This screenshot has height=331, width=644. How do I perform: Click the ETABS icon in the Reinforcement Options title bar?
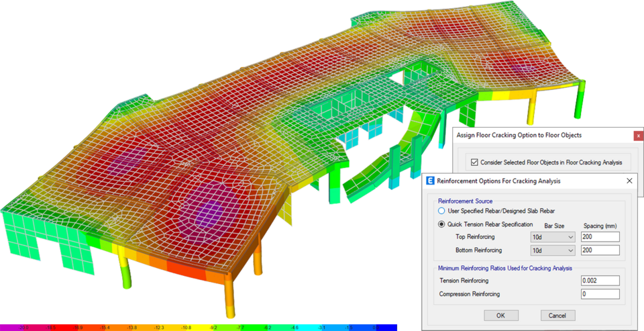click(430, 181)
